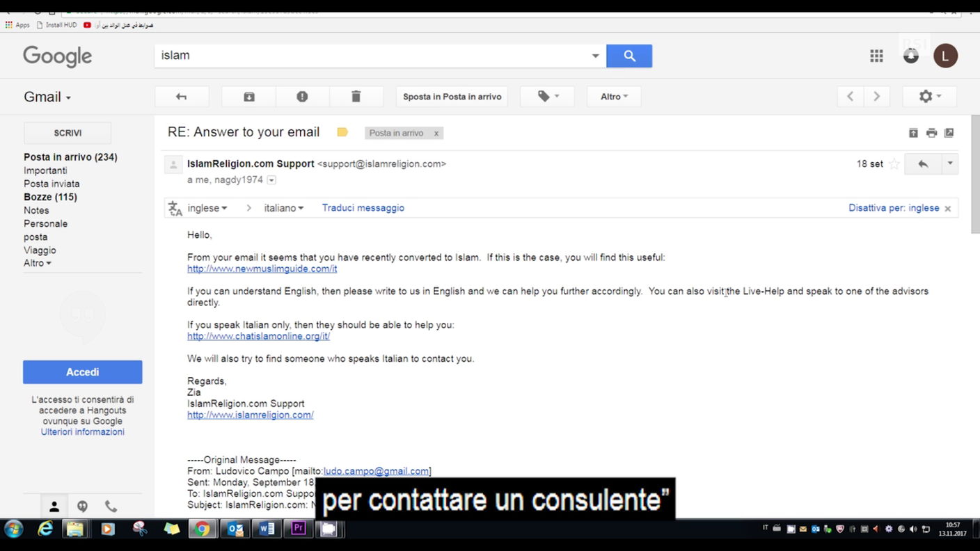Toggle the yellow importance marker

[x=342, y=132]
